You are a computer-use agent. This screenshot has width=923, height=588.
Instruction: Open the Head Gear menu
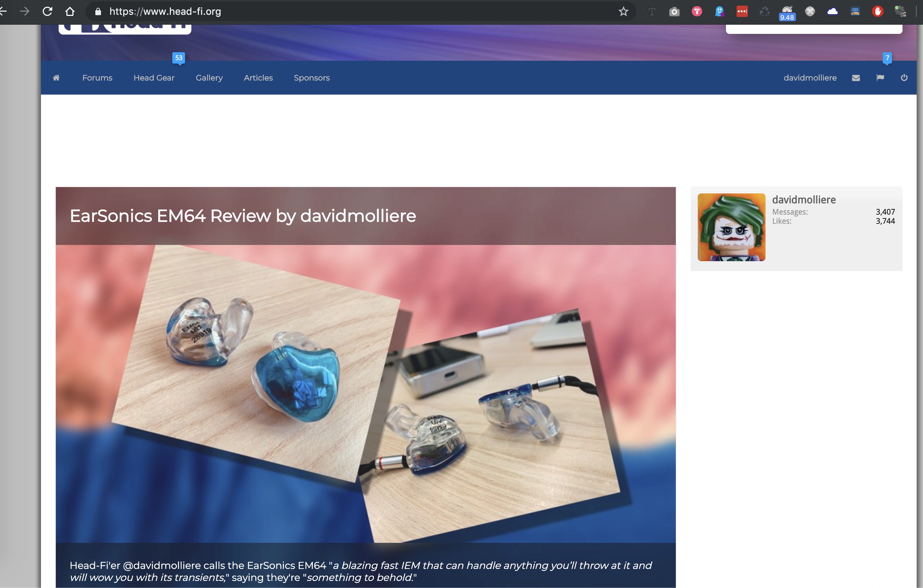154,78
